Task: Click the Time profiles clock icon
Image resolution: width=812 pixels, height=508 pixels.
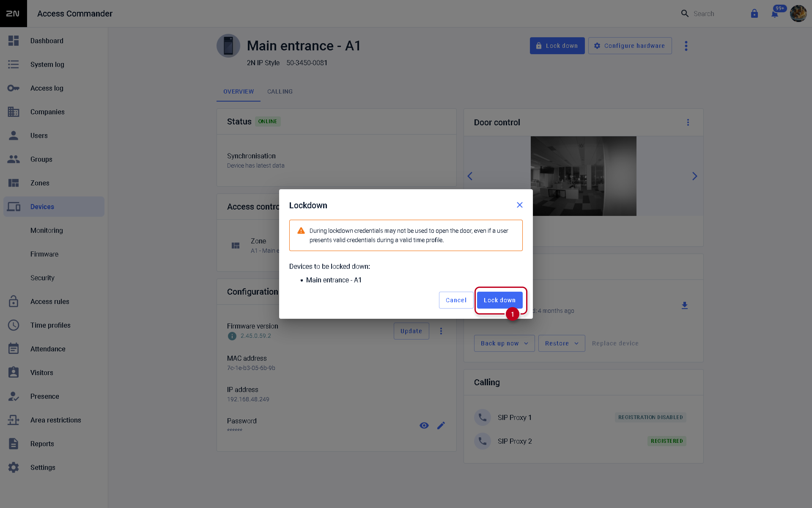Action: tap(13, 325)
